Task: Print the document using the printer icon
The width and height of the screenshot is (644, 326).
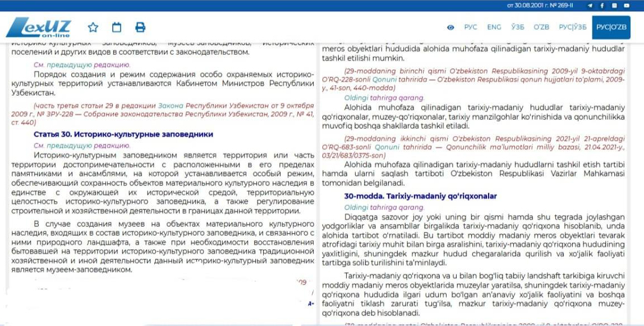Action: (140, 27)
